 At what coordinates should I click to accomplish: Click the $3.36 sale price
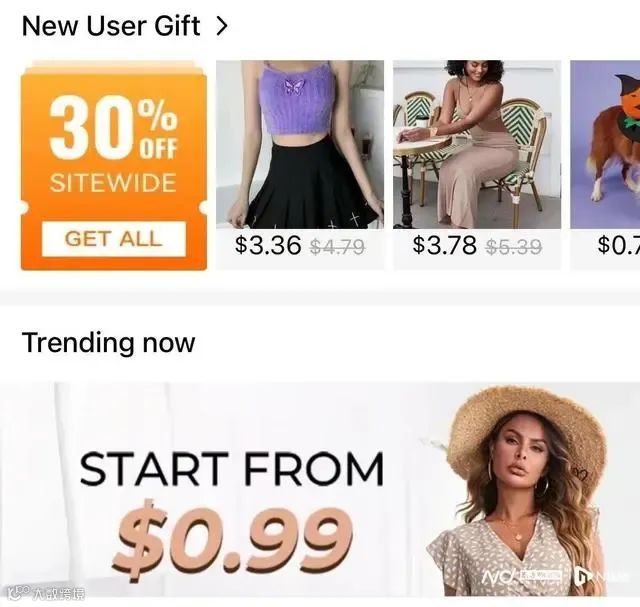[268, 245]
